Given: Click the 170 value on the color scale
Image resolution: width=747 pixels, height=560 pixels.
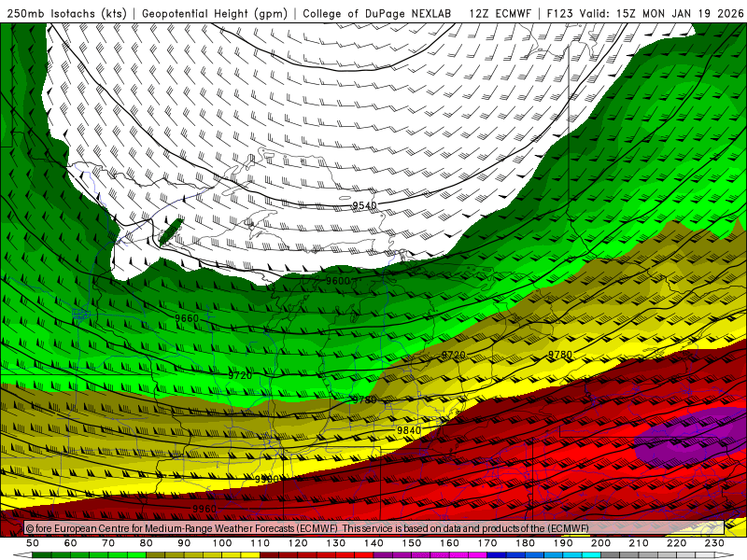Looking at the screenshot, I should coord(487,543).
